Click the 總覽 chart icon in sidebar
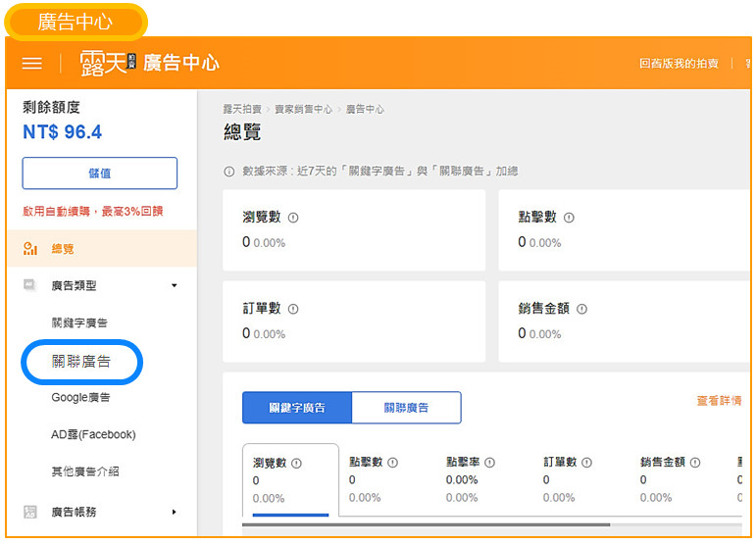The image size is (756, 544). click(x=29, y=250)
